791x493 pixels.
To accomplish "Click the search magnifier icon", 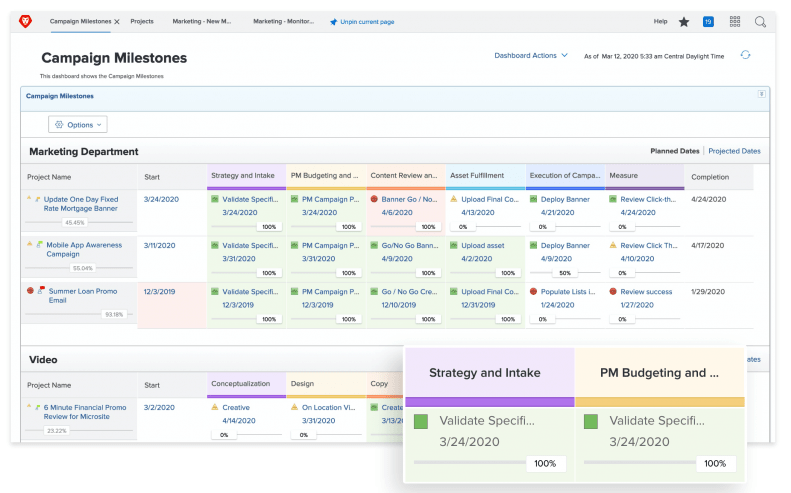I will (761, 21).
